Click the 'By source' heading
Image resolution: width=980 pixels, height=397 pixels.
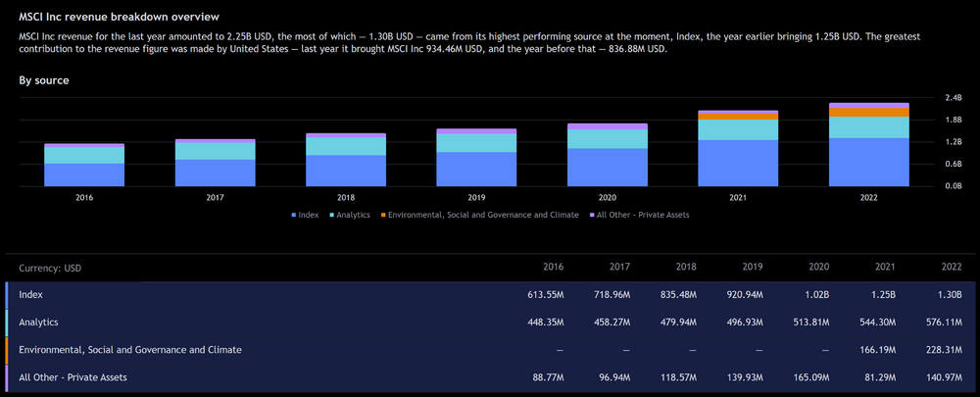click(44, 80)
